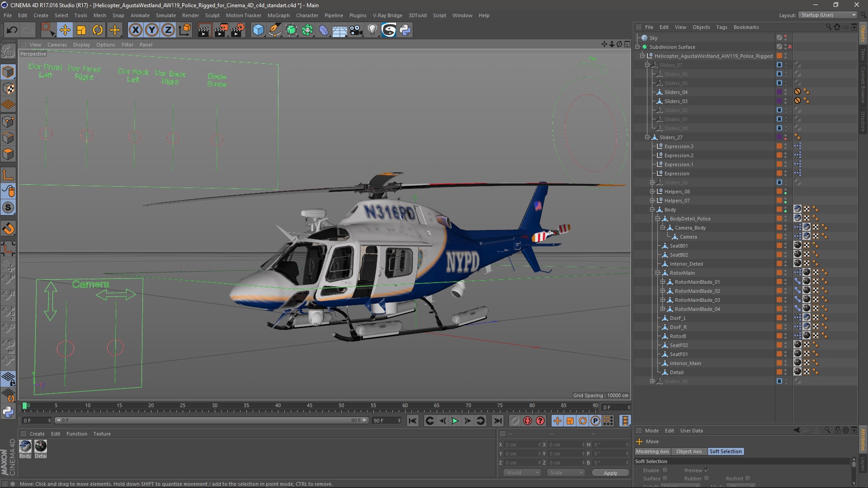
Task: Click the Keyframe Selection question icon
Action: (x=540, y=421)
